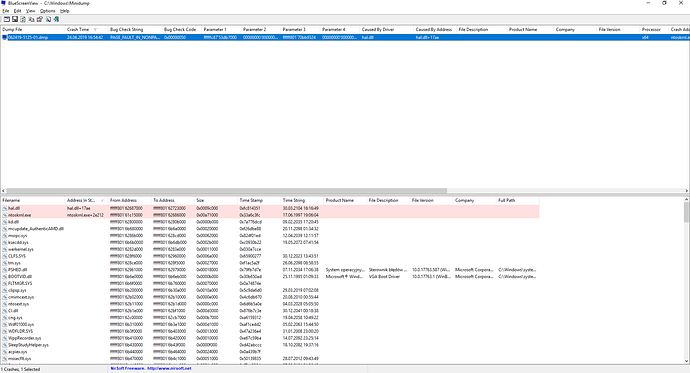Copy selected items using the toolbar icon
This screenshot has width=690, height=373.
point(31,19)
